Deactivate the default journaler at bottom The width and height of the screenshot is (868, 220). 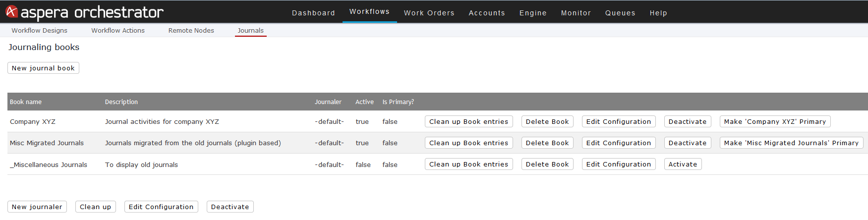coord(230,207)
